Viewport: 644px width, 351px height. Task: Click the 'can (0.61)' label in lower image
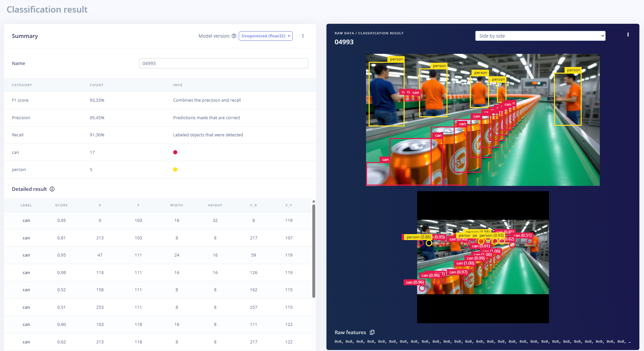[481, 246]
